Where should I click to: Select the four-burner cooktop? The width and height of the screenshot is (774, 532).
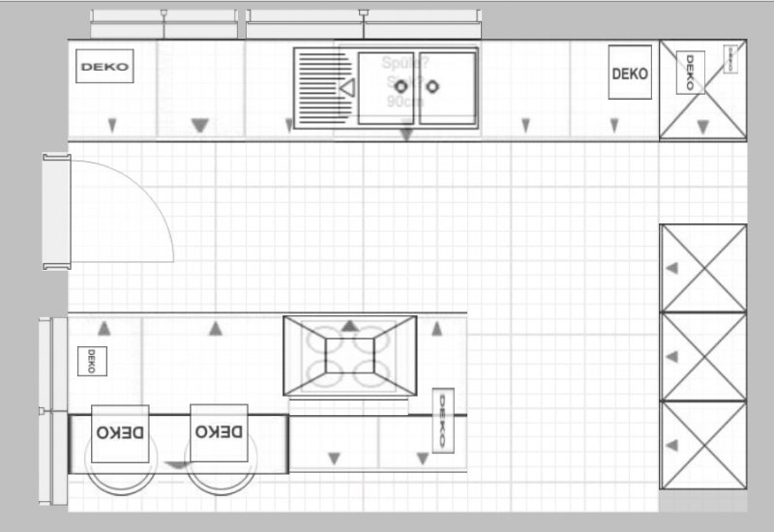click(x=349, y=355)
